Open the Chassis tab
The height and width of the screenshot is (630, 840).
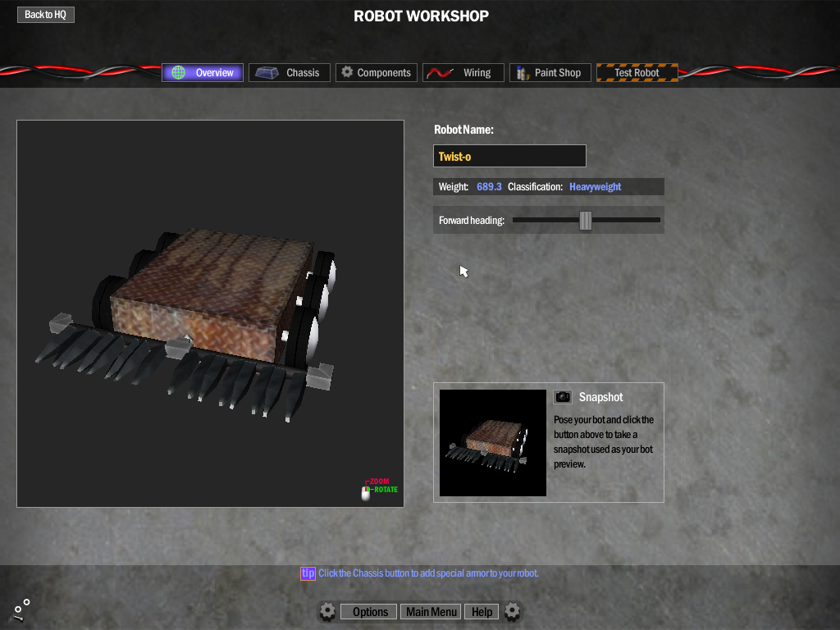(x=290, y=72)
